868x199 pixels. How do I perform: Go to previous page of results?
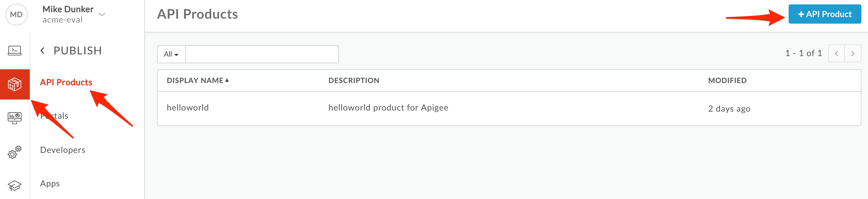tap(836, 53)
